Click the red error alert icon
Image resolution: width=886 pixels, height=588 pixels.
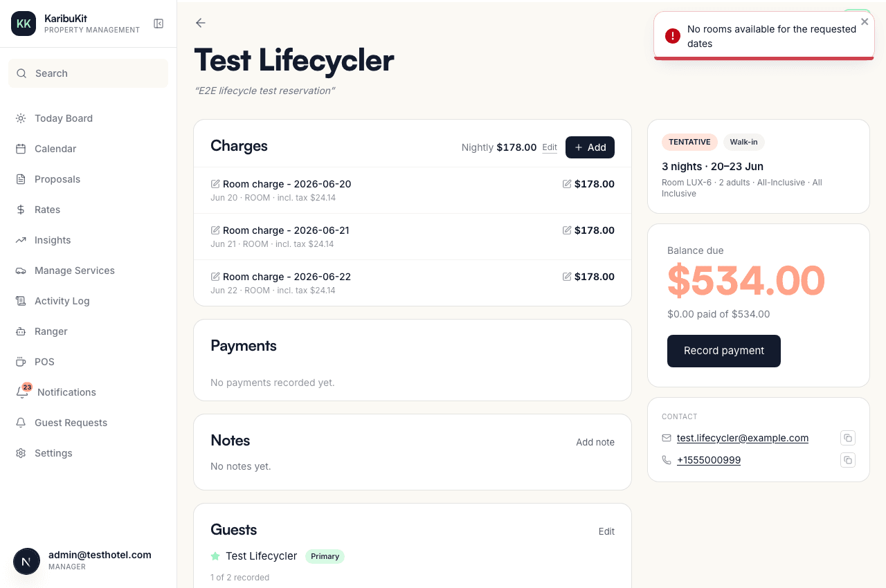click(x=673, y=36)
